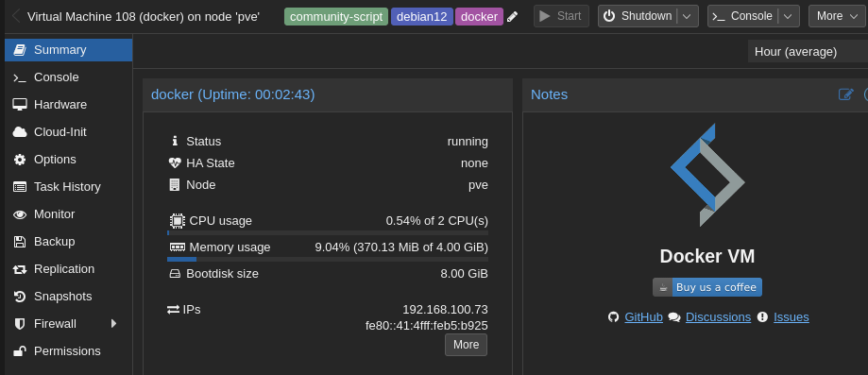The image size is (868, 375).
Task: Open the Discussions link
Action: tap(718, 317)
